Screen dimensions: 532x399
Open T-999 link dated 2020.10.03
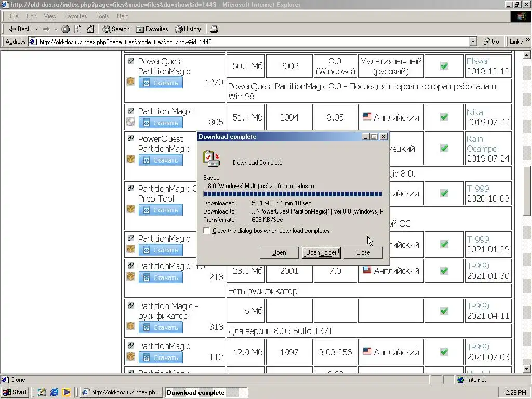[x=478, y=189]
